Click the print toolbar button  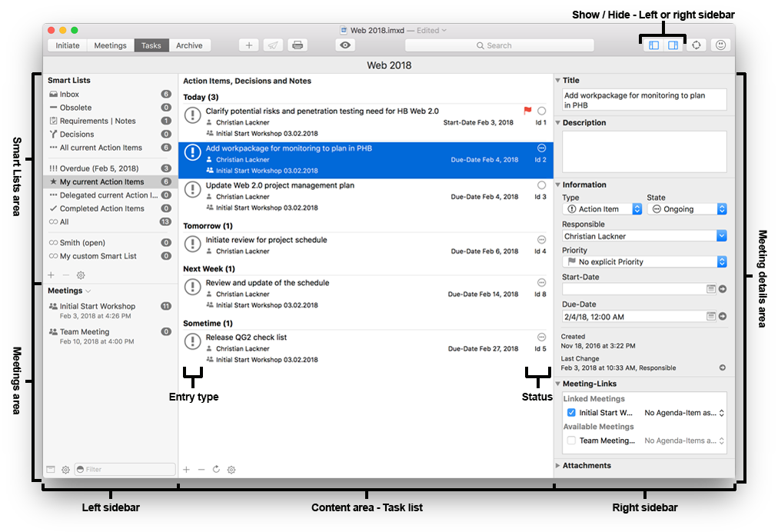click(298, 45)
